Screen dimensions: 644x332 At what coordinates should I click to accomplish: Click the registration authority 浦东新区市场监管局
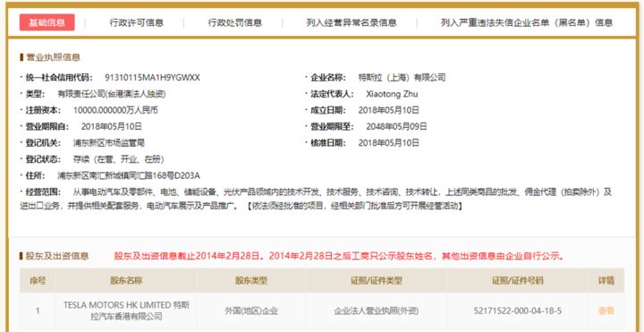(109, 143)
